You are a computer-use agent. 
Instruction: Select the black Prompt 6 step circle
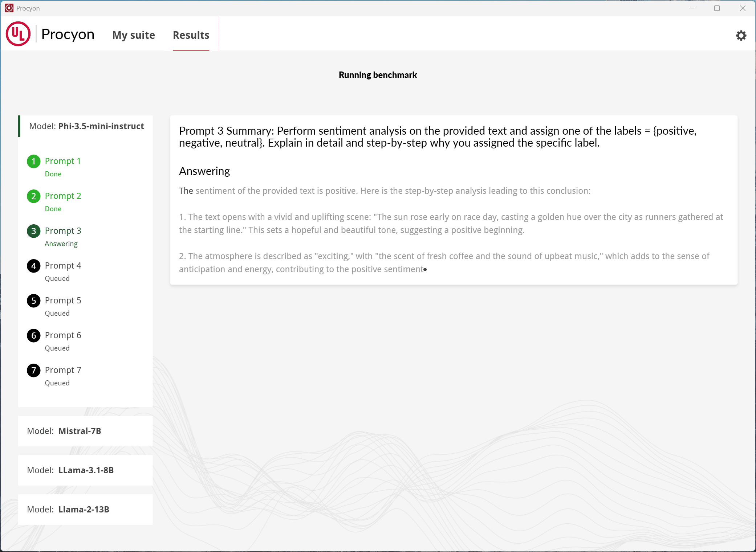pos(34,335)
